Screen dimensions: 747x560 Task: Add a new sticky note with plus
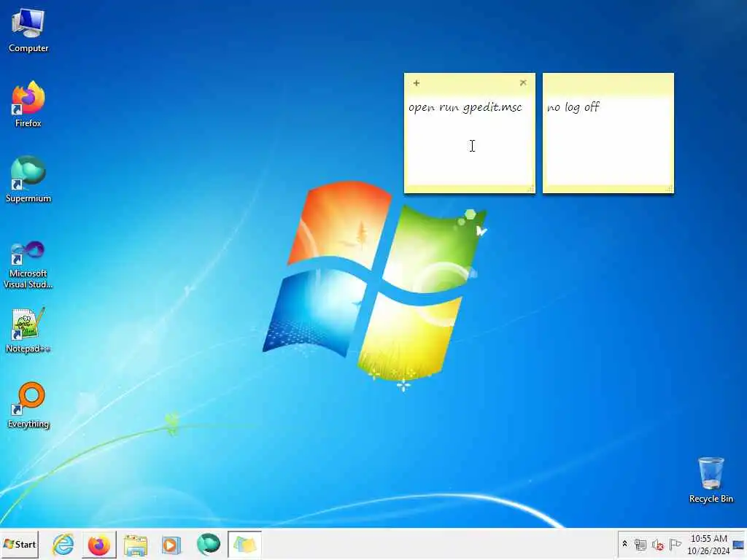417,83
